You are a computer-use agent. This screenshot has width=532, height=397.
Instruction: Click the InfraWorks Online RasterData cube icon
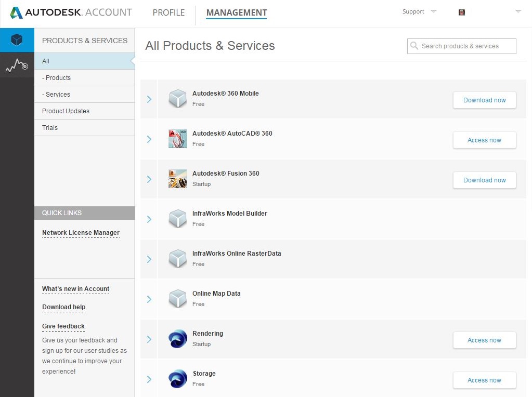(178, 259)
